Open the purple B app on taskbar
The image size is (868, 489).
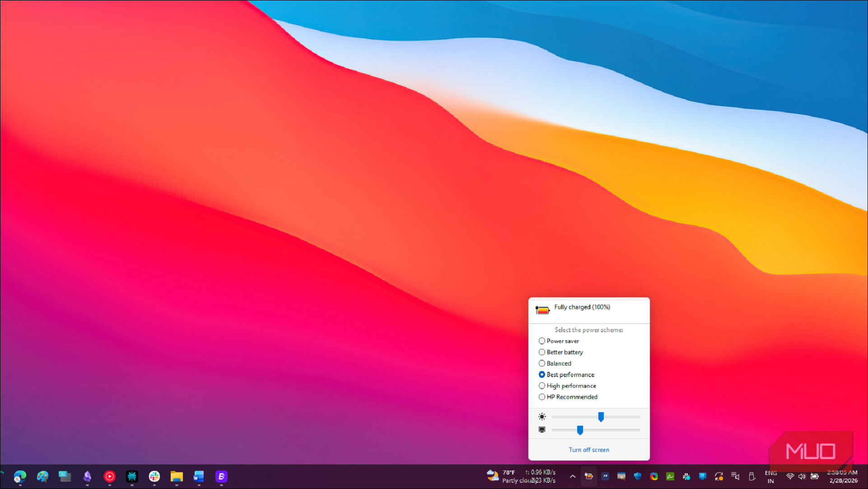click(x=221, y=476)
